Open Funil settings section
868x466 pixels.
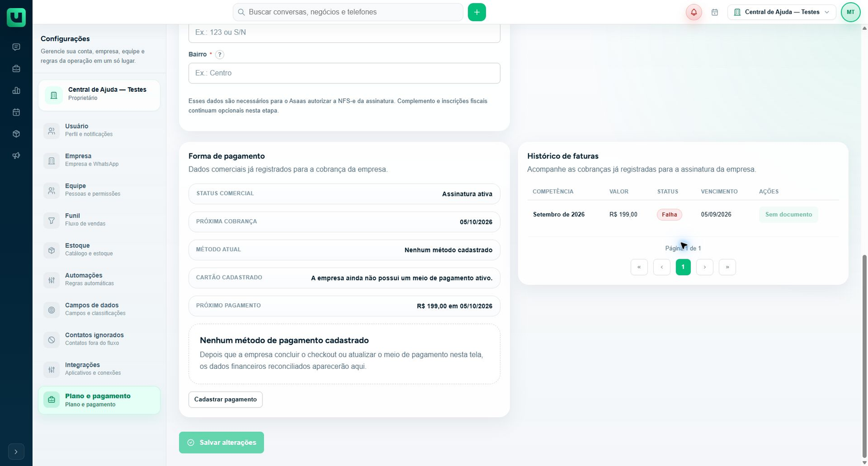(99, 220)
